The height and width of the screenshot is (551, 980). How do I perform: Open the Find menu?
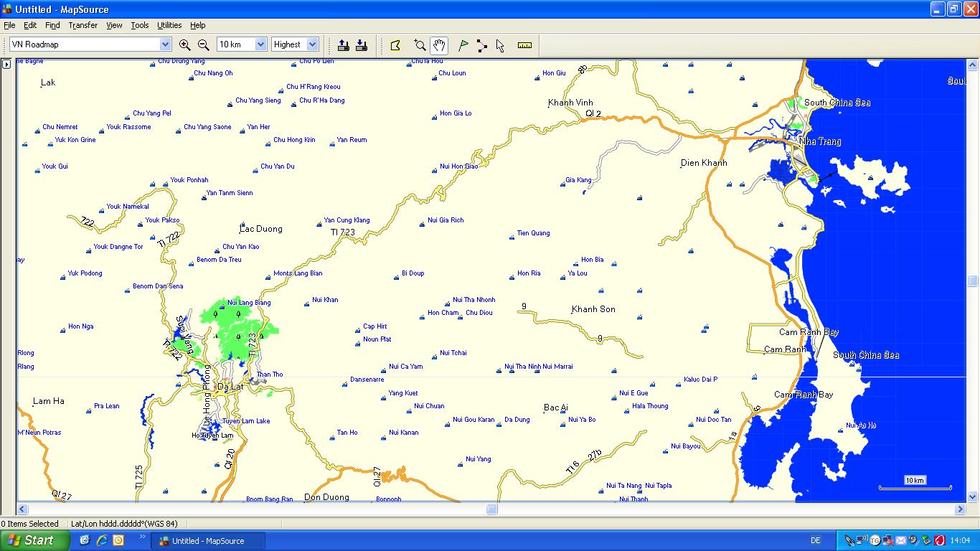(52, 25)
